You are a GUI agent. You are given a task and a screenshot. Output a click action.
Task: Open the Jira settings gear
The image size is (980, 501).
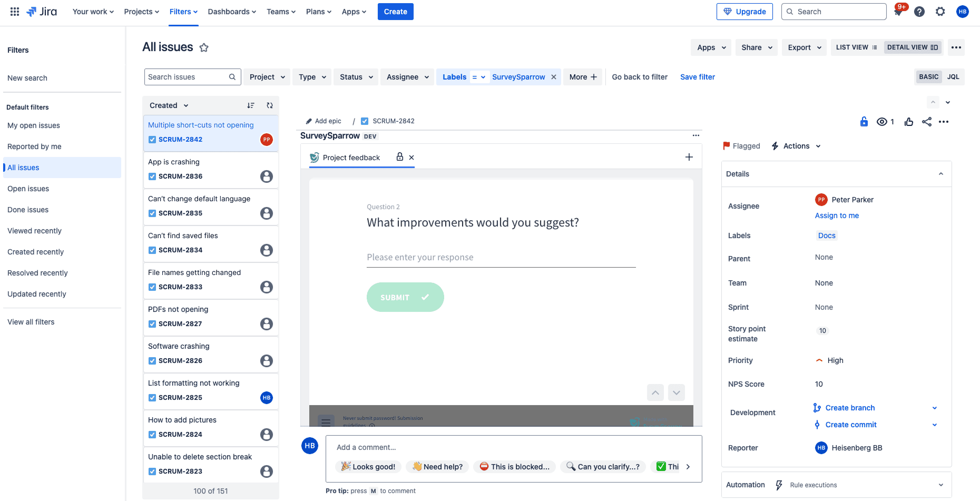click(x=940, y=11)
